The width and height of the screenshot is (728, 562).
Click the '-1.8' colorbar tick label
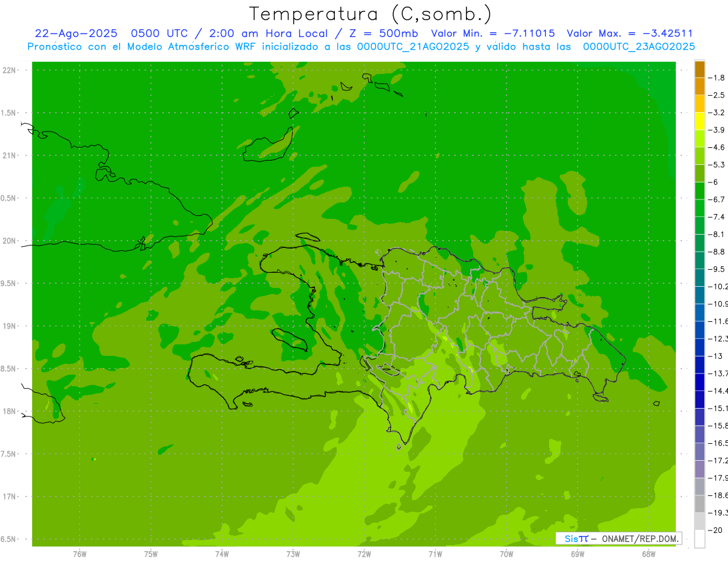[x=716, y=78]
